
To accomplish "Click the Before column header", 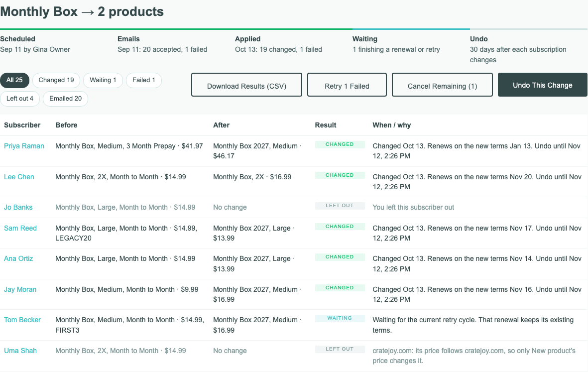I will point(66,125).
